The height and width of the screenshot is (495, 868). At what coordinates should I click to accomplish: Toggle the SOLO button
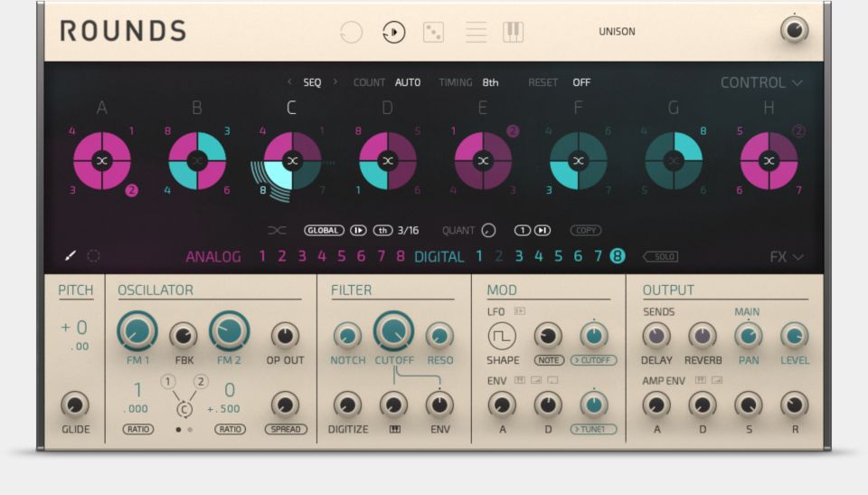click(x=661, y=257)
